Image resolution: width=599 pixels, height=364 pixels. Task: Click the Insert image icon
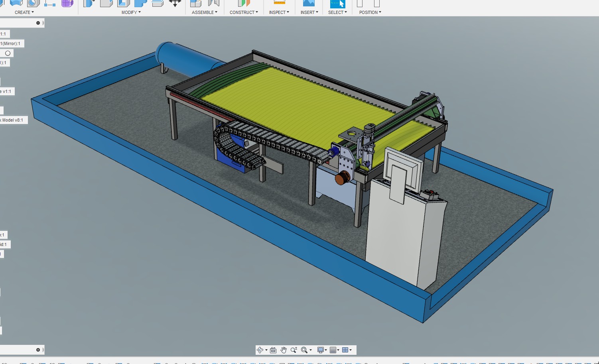(x=309, y=3)
